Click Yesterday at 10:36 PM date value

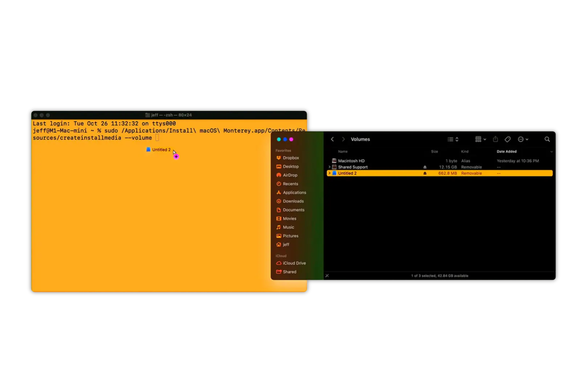(518, 161)
